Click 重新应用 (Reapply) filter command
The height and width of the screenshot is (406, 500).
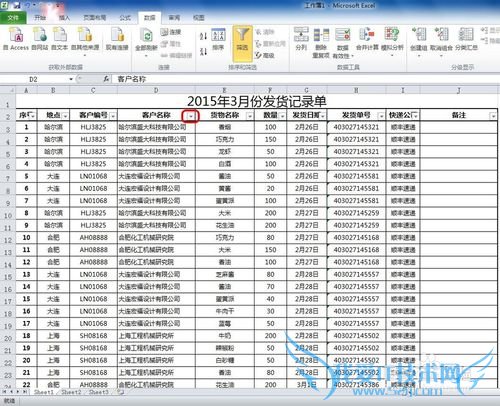point(270,44)
